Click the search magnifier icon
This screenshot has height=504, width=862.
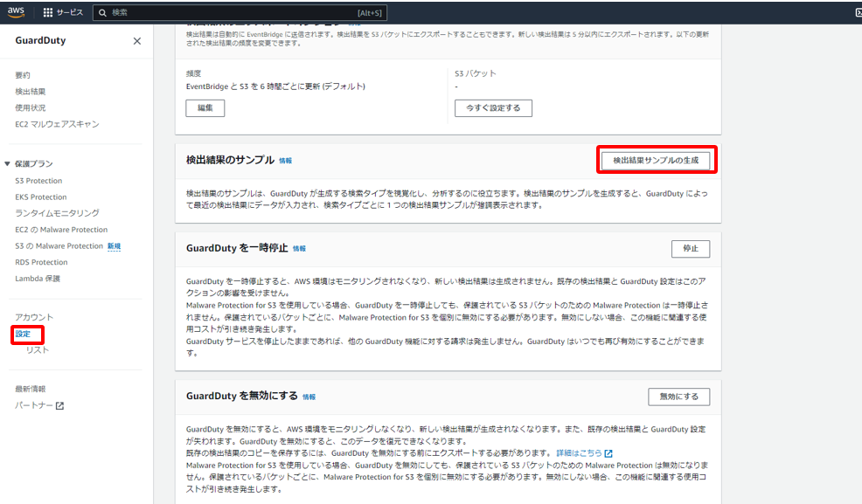(x=102, y=12)
